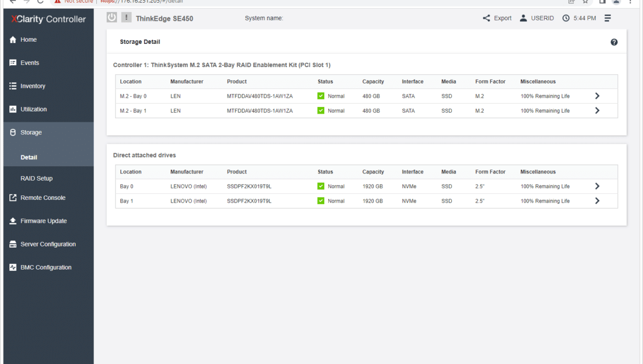The height and width of the screenshot is (364, 643).
Task: Click 100% Remaining Life for M.2 - Bay 1
Action: (x=545, y=110)
